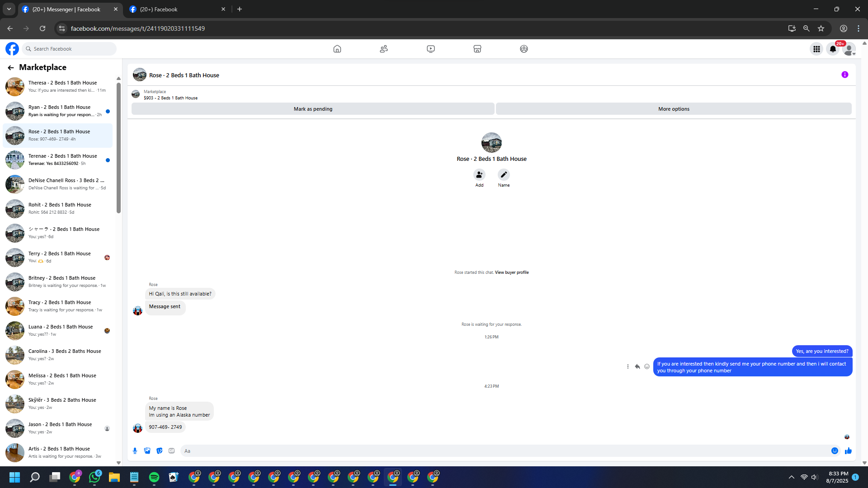Open View buyer profile link
The image size is (868, 488).
512,272
